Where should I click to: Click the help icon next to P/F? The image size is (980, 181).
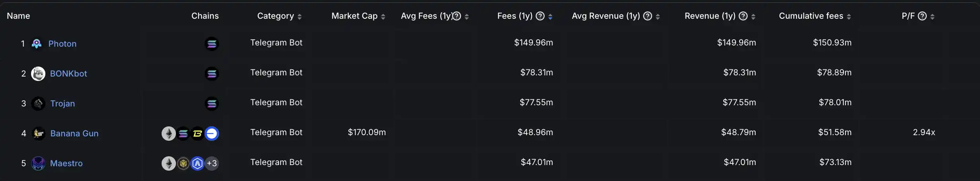[x=922, y=16]
